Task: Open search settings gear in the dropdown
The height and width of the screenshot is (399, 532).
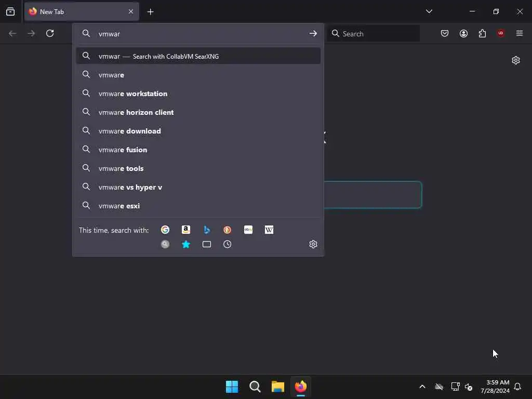Action: point(313,244)
